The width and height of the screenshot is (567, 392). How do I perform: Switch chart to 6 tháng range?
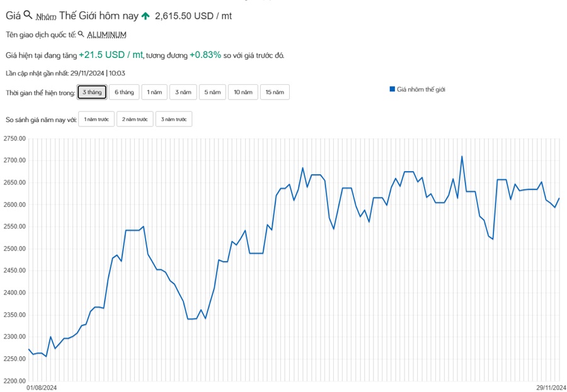point(124,92)
